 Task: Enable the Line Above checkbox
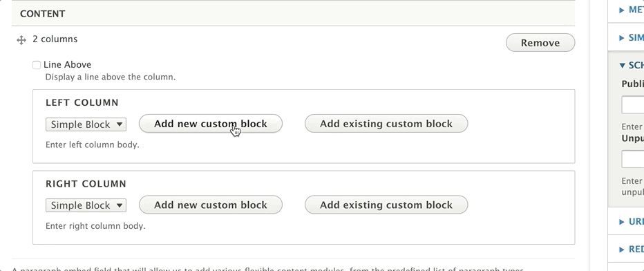37,65
